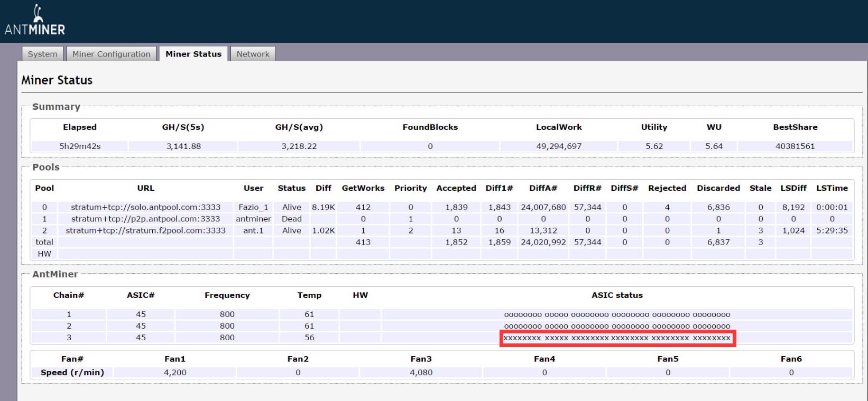Open the System tab
Screen dimensions: 868x401
42,54
